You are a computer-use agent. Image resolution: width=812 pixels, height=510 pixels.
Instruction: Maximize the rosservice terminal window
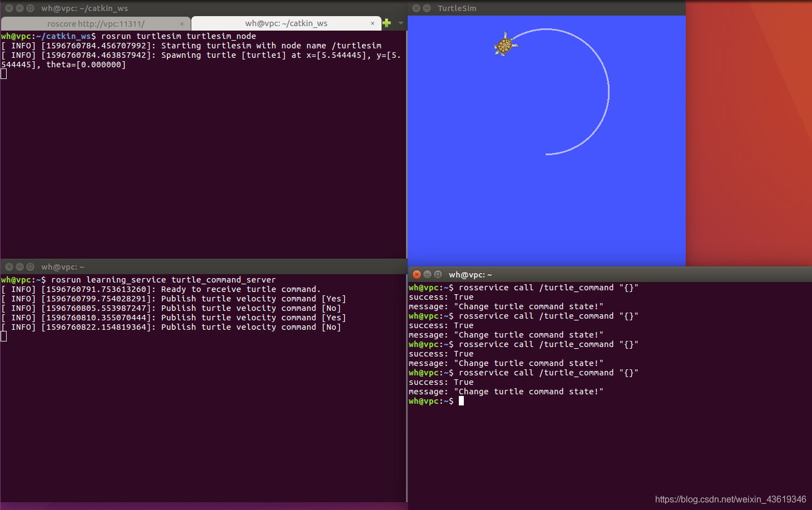438,274
